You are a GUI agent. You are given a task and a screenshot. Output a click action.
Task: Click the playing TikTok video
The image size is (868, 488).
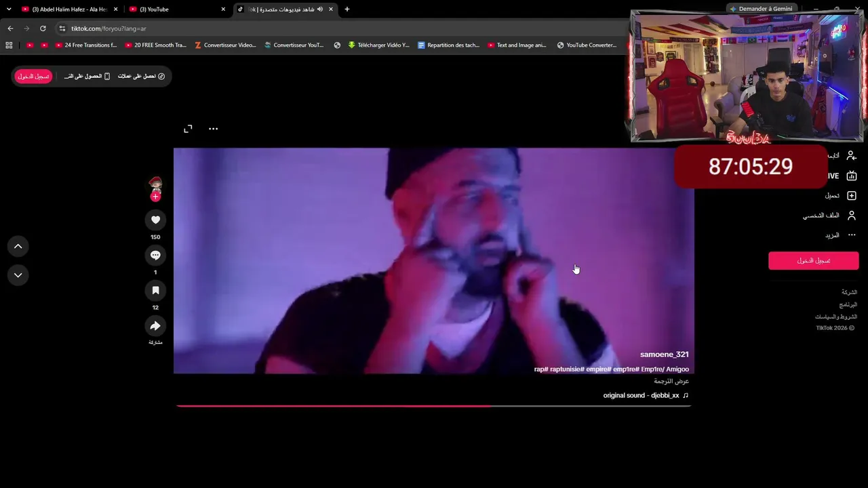click(433, 261)
